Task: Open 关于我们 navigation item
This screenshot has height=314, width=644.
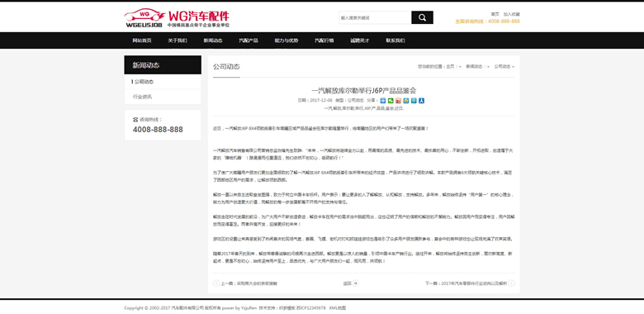Action: pyautogui.click(x=177, y=40)
